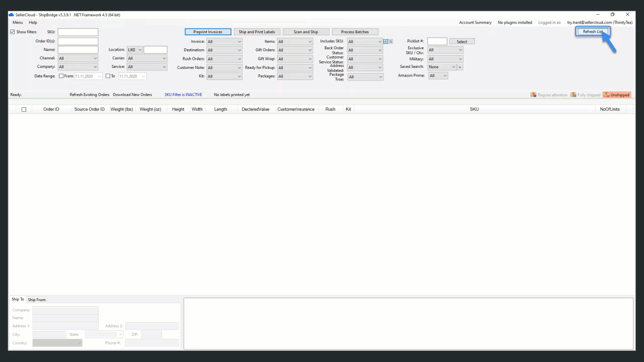This screenshot has height=362, width=644.
Task: Switch to Scan and Ship mode
Action: 306,32
